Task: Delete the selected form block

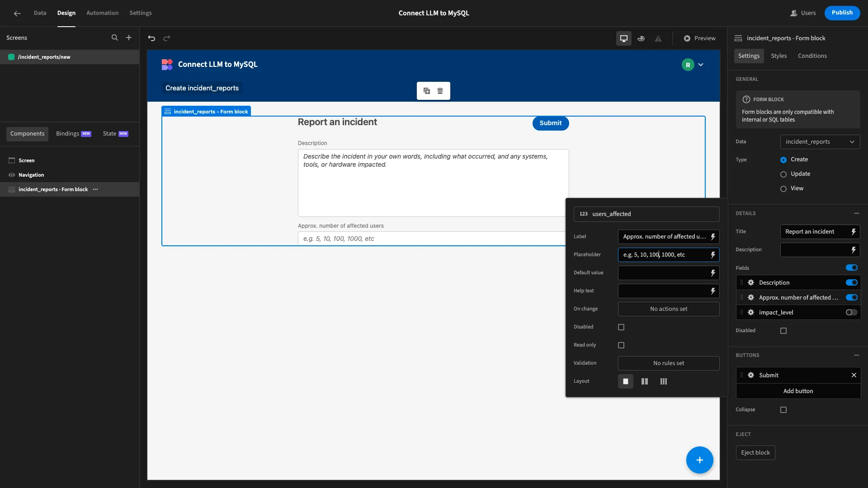Action: 440,91
